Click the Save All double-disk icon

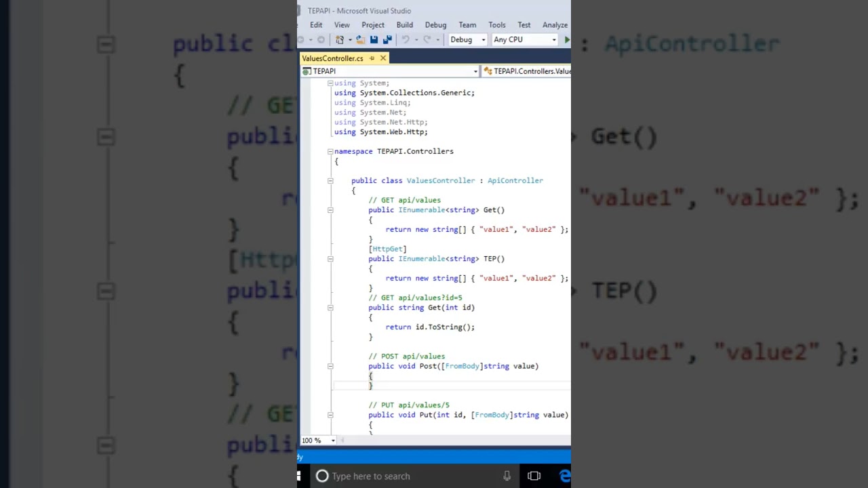click(387, 40)
